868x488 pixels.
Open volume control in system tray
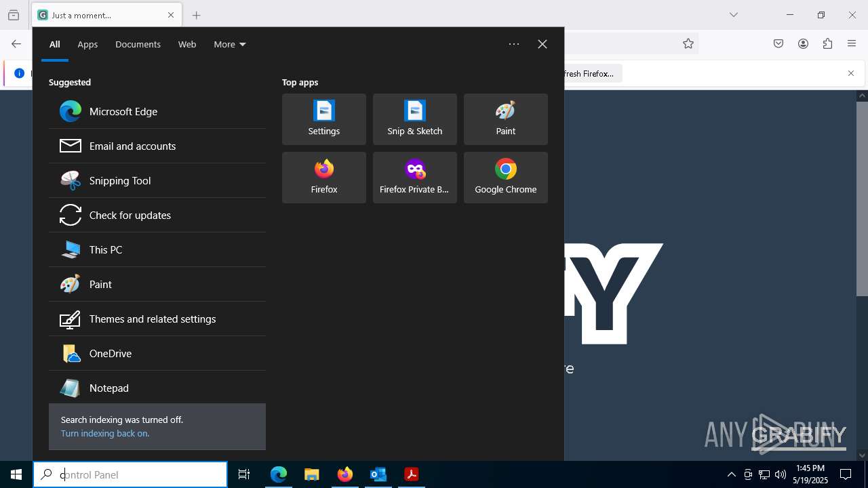[781, 474]
